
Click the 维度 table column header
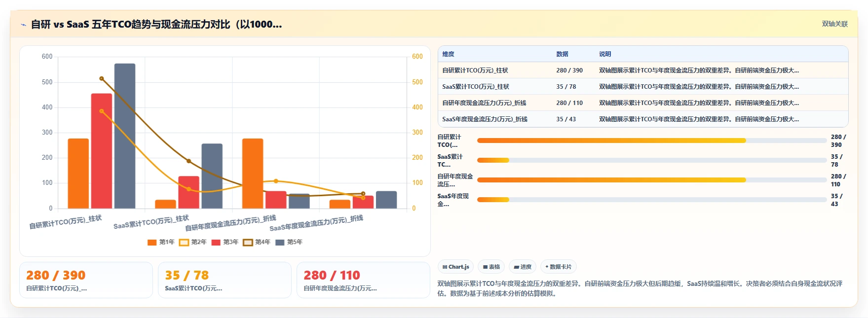coord(448,54)
